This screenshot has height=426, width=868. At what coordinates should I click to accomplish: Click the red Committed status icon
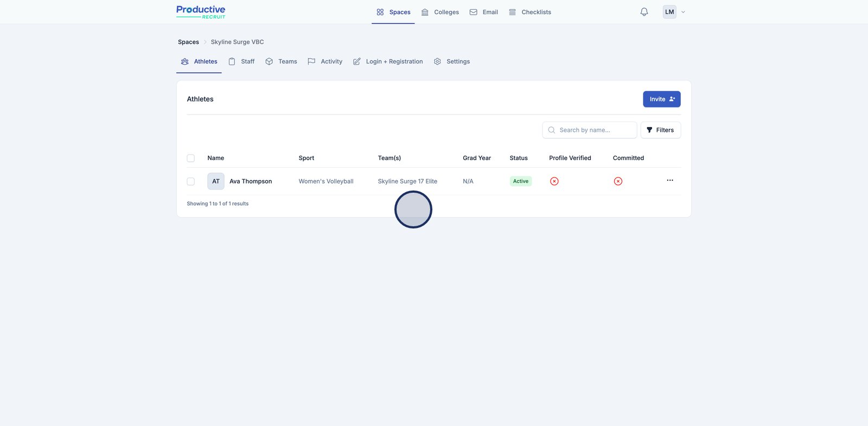(x=618, y=181)
